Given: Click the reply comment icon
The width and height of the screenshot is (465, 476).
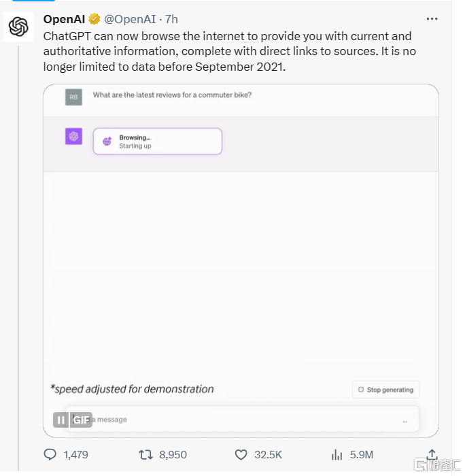Looking at the screenshot, I should (x=50, y=454).
